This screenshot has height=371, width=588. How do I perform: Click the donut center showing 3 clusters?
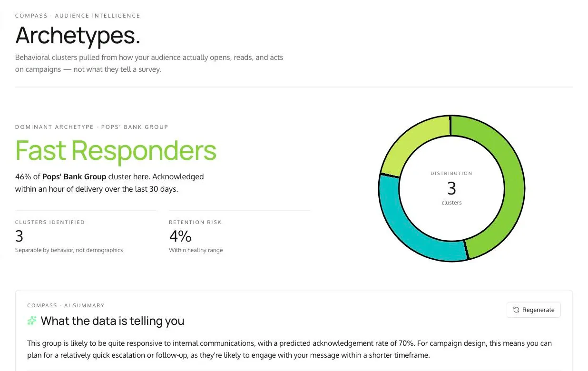coord(451,188)
